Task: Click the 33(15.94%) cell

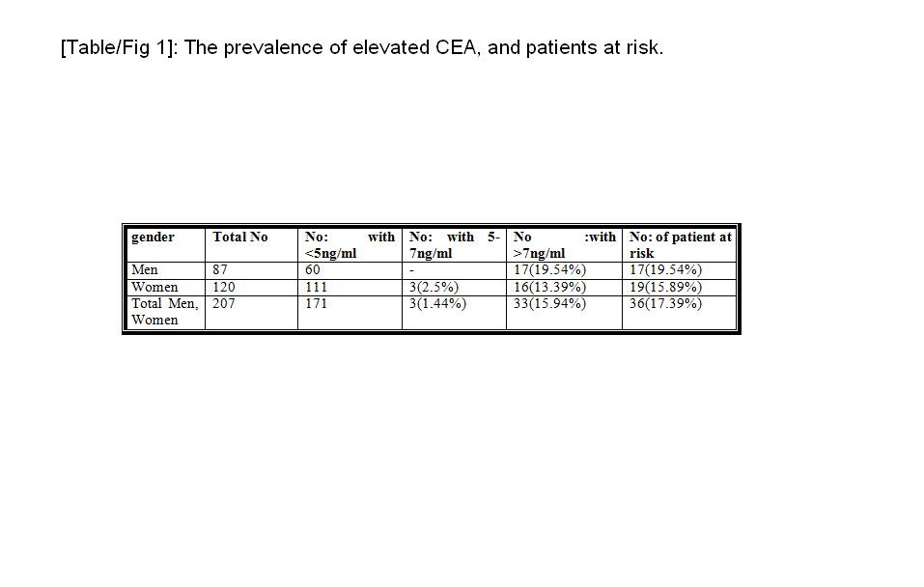Action: (549, 303)
